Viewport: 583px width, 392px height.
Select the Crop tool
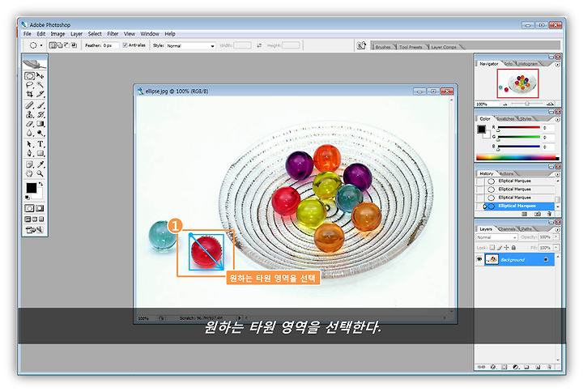click(29, 94)
